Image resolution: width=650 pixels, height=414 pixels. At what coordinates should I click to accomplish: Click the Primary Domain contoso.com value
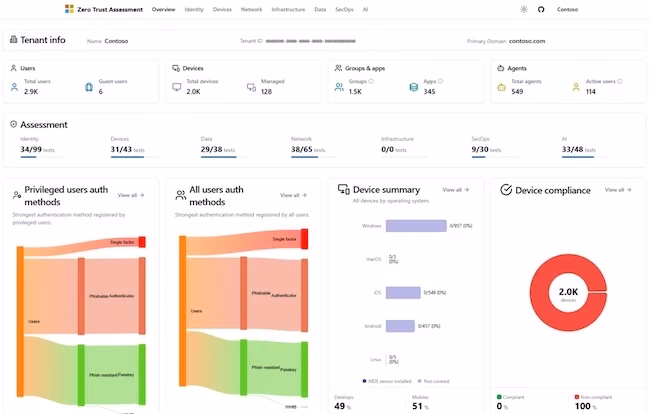coord(527,41)
